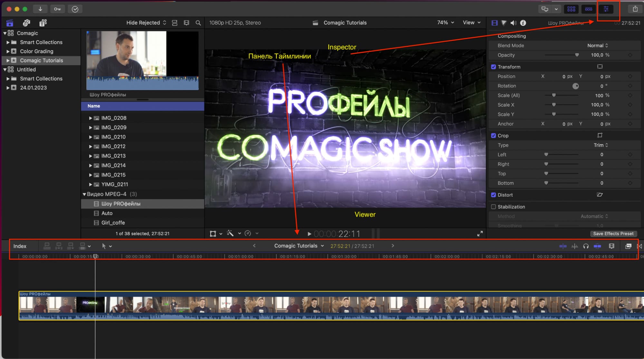Expand the IMG_0208 clip row
The width and height of the screenshot is (644, 359).
91,118
